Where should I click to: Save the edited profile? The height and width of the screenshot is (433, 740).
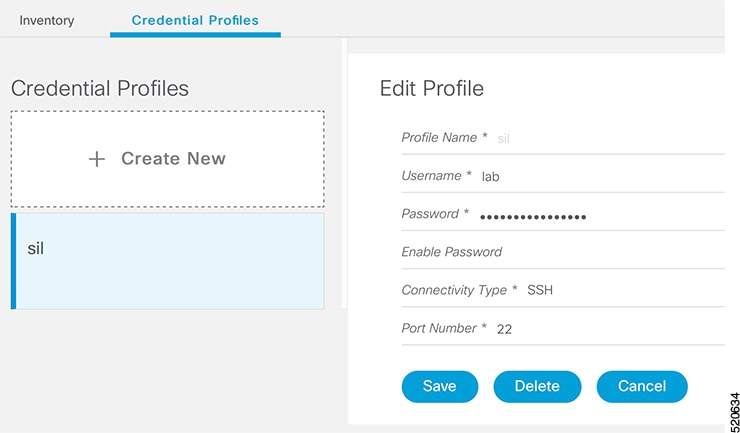coord(439,386)
